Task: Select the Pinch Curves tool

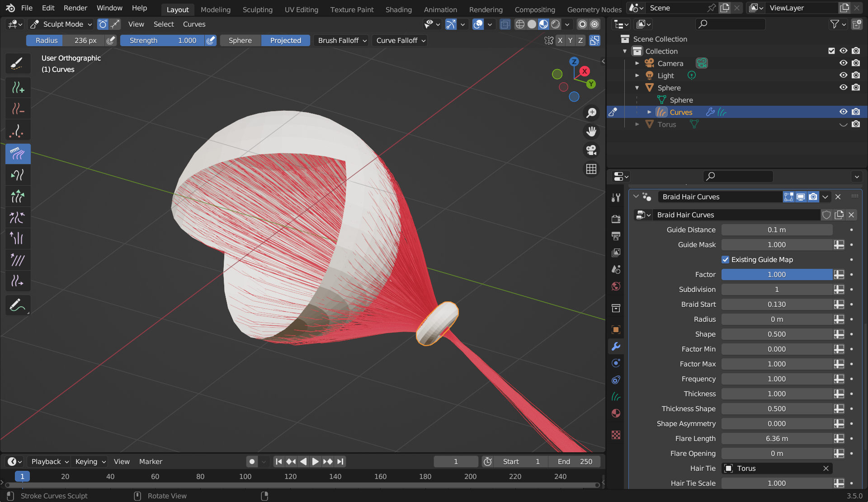Action: tap(18, 218)
